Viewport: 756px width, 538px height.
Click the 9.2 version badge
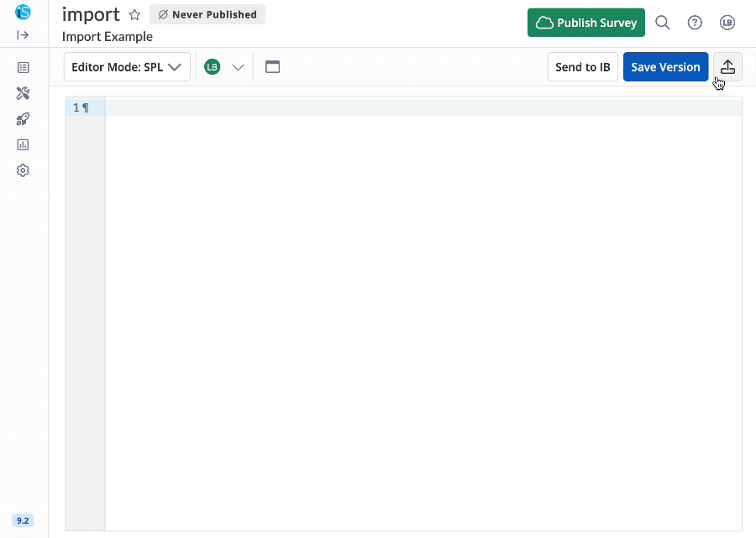[23, 520]
